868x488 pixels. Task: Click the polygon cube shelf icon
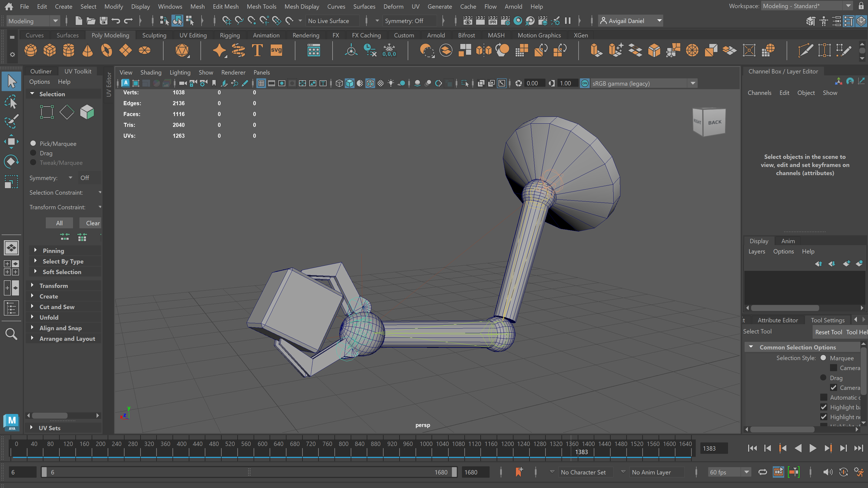click(50, 50)
